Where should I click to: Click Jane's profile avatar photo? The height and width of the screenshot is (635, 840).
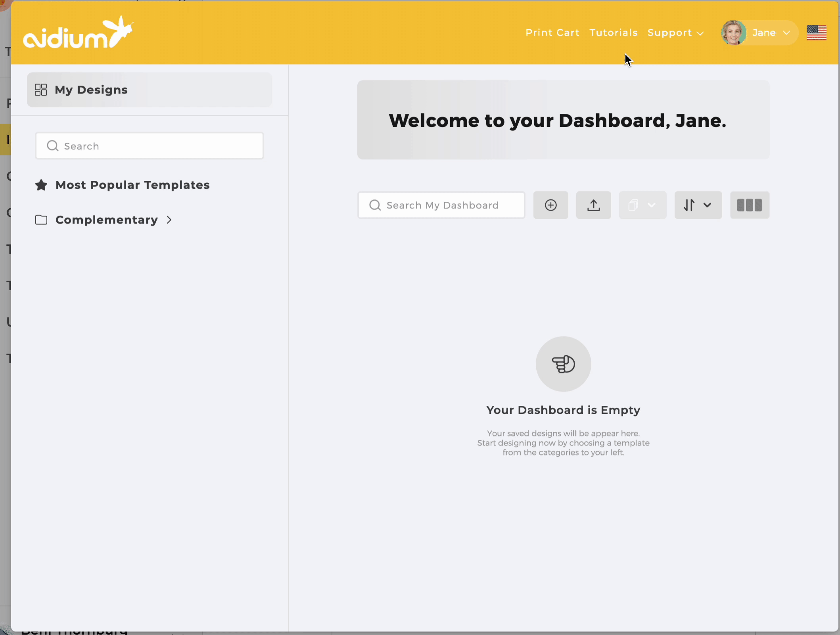(733, 33)
